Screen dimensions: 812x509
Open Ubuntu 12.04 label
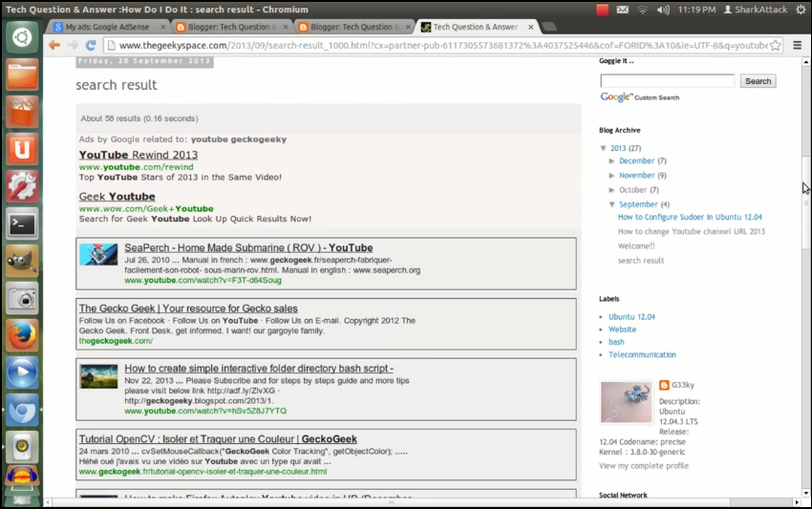point(631,317)
